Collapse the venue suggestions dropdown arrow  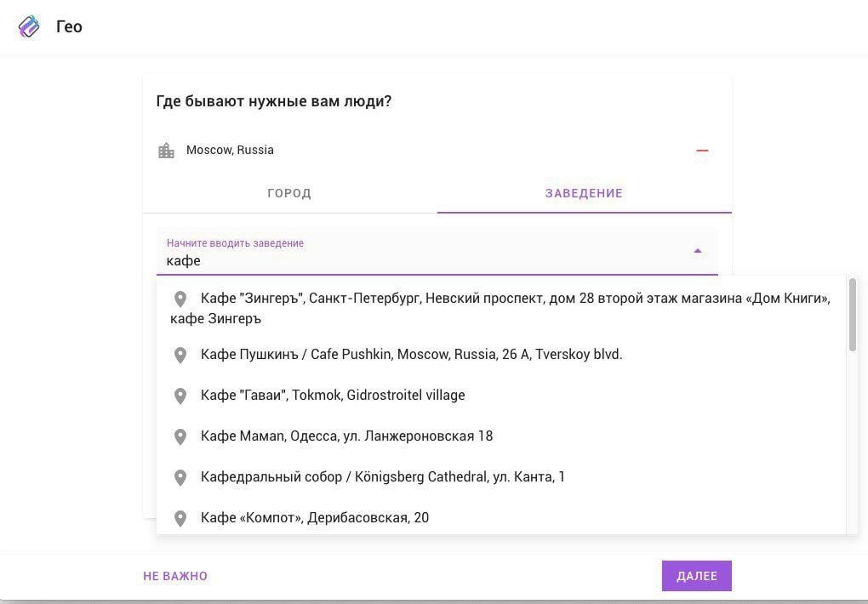(x=698, y=251)
